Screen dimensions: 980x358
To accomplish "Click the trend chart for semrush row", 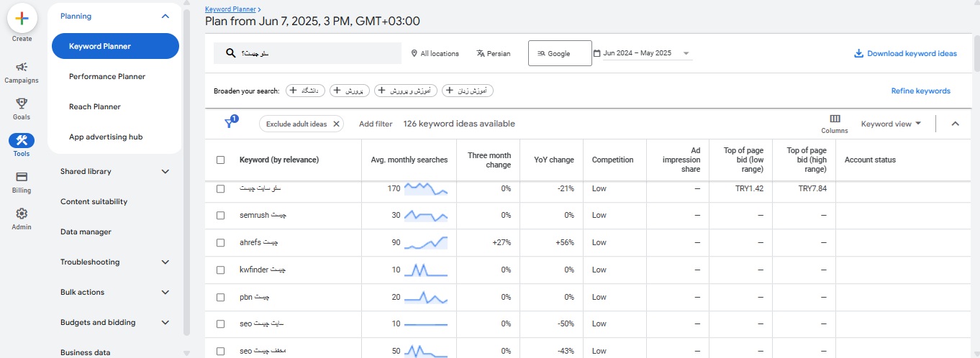I will point(426,215).
